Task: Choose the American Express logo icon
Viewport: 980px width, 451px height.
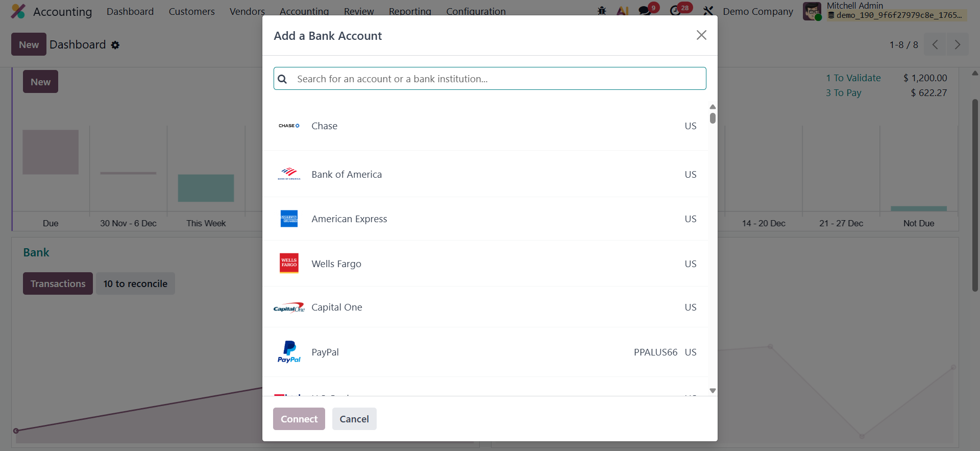Action: (289, 219)
